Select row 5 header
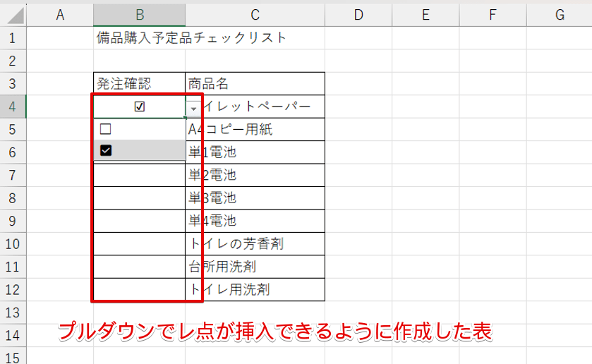The height and width of the screenshot is (364, 592). 13,130
